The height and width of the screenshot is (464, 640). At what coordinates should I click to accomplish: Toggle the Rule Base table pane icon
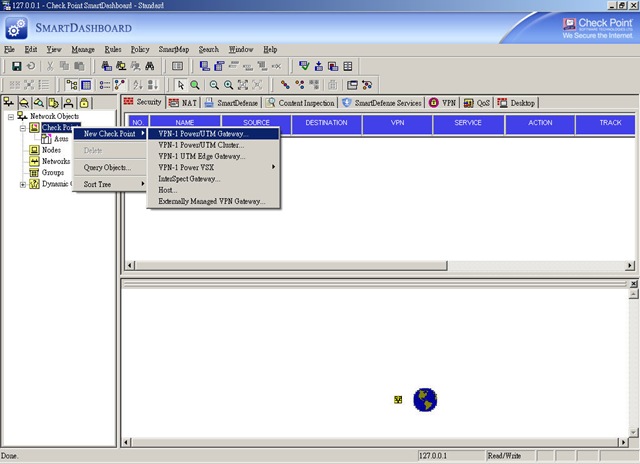86,85
